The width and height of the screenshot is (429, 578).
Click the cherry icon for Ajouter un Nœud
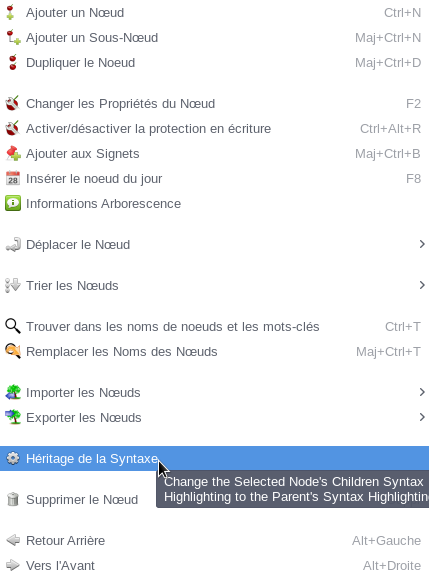coord(10,13)
